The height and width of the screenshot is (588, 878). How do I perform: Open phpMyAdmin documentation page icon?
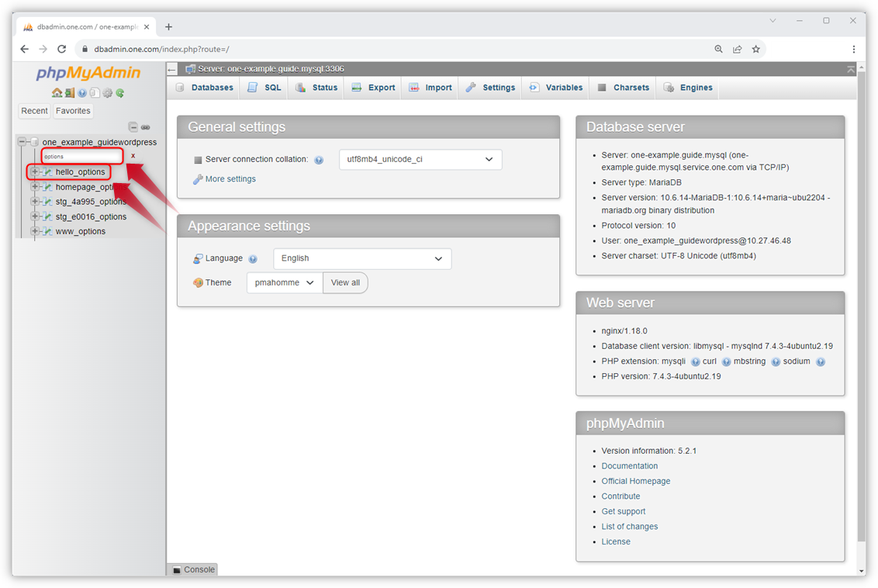(94, 93)
